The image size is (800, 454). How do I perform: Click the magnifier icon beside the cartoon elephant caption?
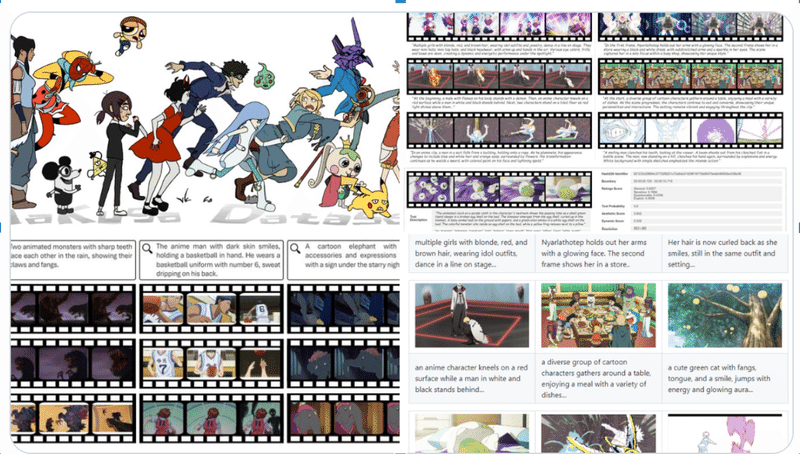[x=295, y=248]
